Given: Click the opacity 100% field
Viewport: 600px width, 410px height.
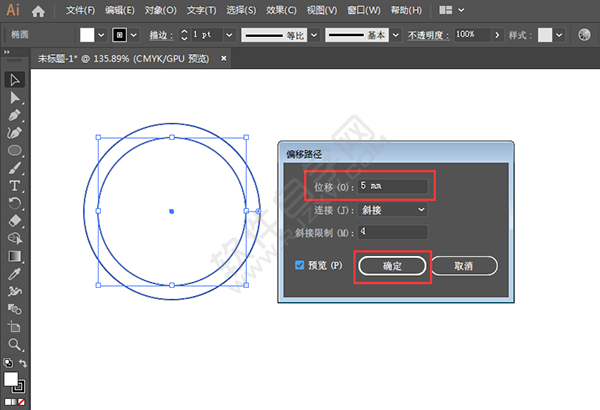Looking at the screenshot, I should pyautogui.click(x=472, y=35).
